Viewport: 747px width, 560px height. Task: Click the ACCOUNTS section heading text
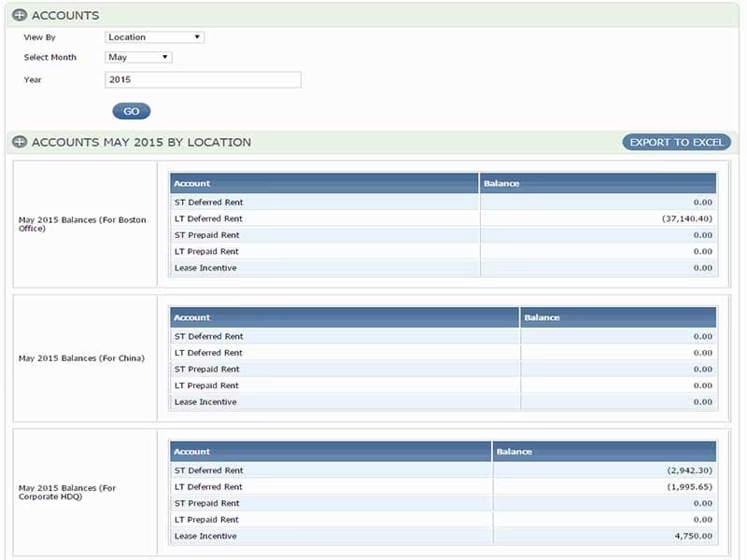[x=65, y=15]
